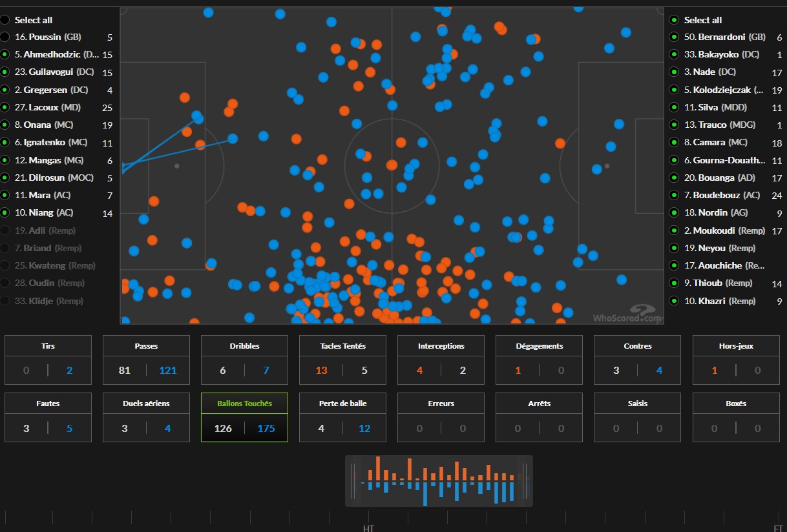Screen dimensions: 787x532
Task: Select the Tirs stat tab
Action: [48, 360]
